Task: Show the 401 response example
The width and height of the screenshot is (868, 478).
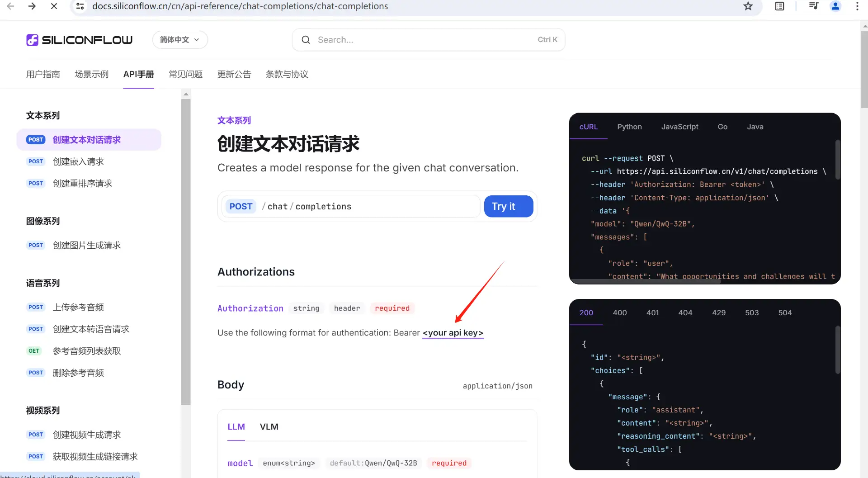Action: (x=653, y=312)
